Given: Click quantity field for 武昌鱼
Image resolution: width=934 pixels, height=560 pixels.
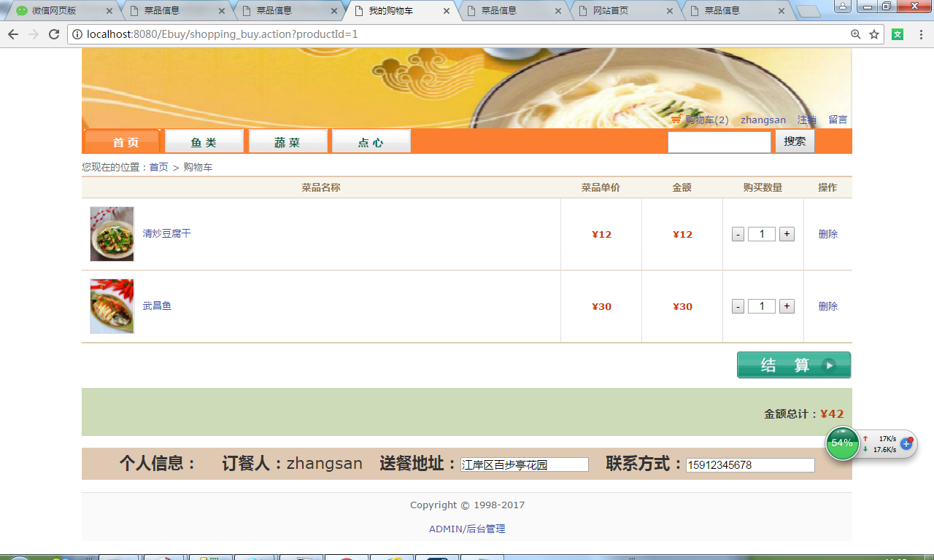Looking at the screenshot, I should 762,306.
